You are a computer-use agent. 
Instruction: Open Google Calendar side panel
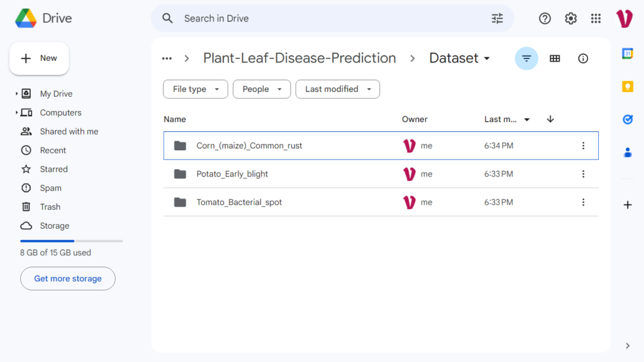click(628, 53)
